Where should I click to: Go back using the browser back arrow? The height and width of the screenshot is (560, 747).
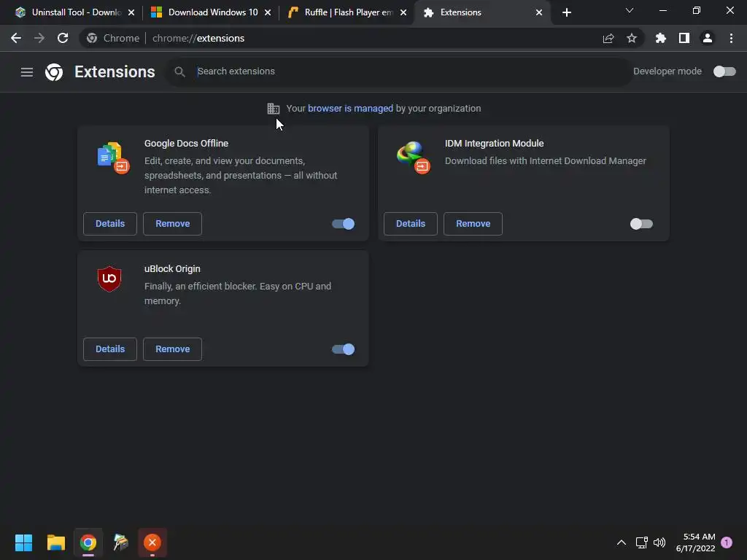[x=16, y=38]
